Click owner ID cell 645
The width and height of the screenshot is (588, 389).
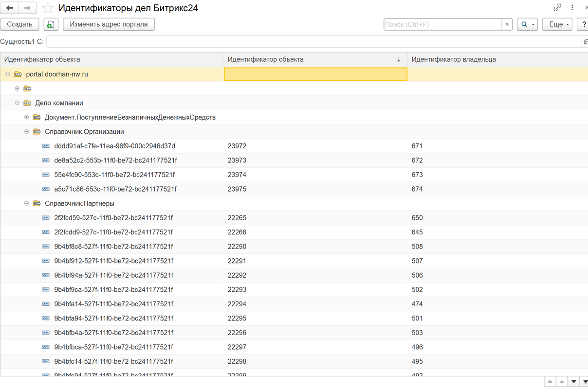point(417,232)
